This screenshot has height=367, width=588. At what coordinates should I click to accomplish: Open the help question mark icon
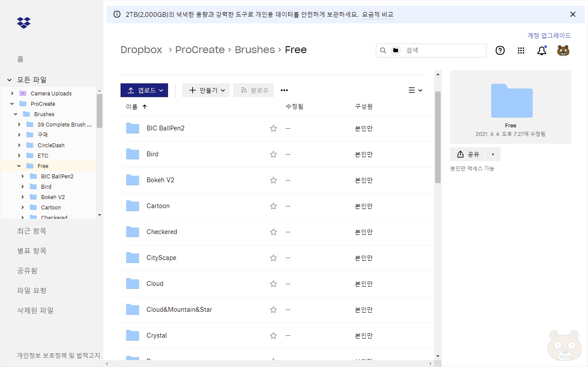[x=500, y=51]
